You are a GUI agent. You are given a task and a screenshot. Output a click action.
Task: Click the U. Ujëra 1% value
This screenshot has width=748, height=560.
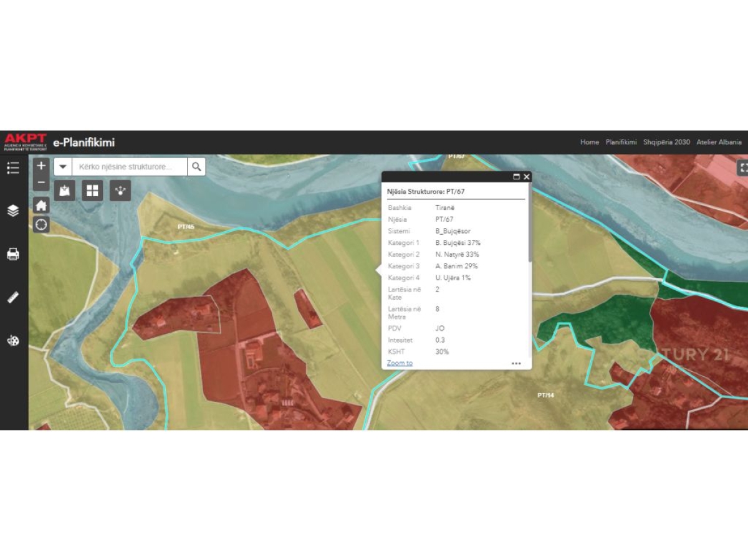453,278
